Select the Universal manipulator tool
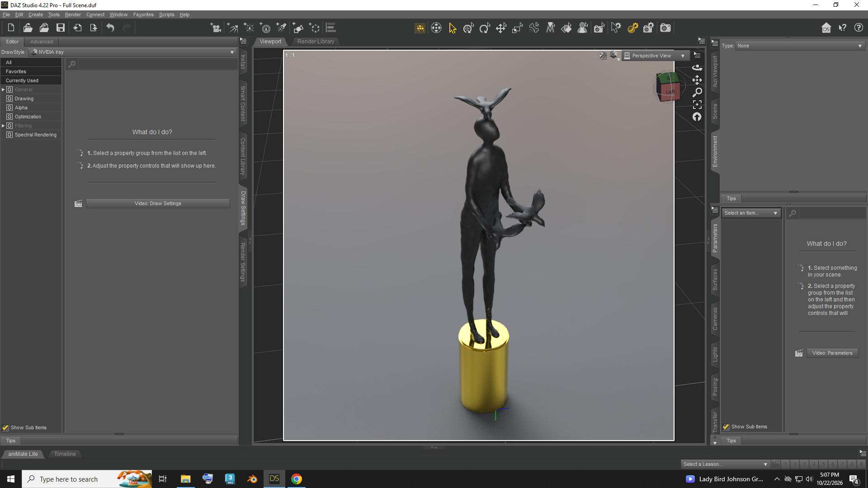 468,28
